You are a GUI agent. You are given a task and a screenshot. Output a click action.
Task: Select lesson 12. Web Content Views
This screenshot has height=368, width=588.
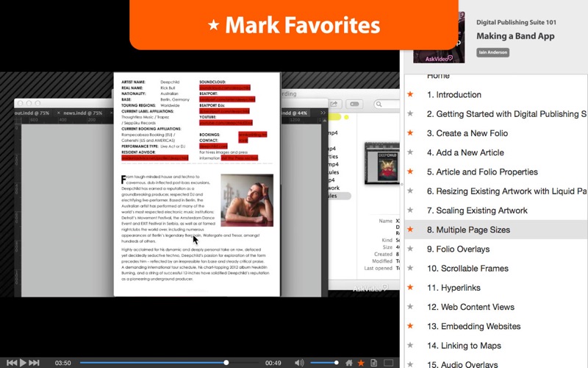point(470,307)
